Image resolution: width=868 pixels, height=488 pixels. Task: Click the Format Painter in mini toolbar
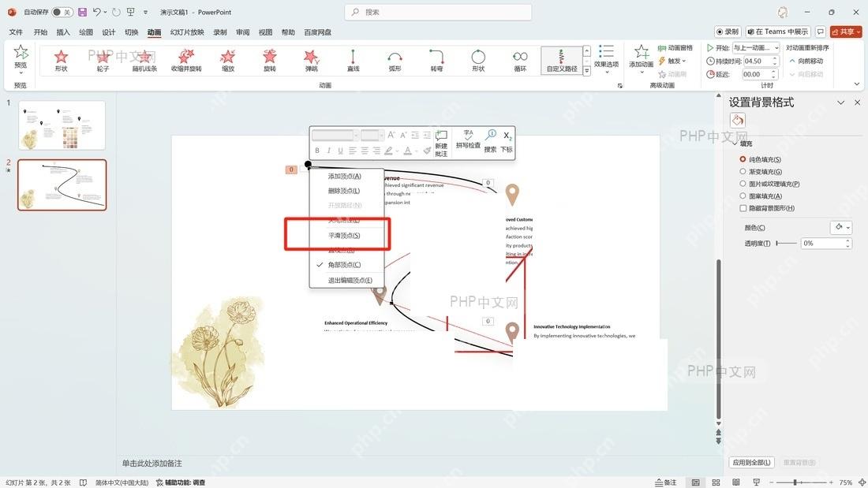point(427,151)
